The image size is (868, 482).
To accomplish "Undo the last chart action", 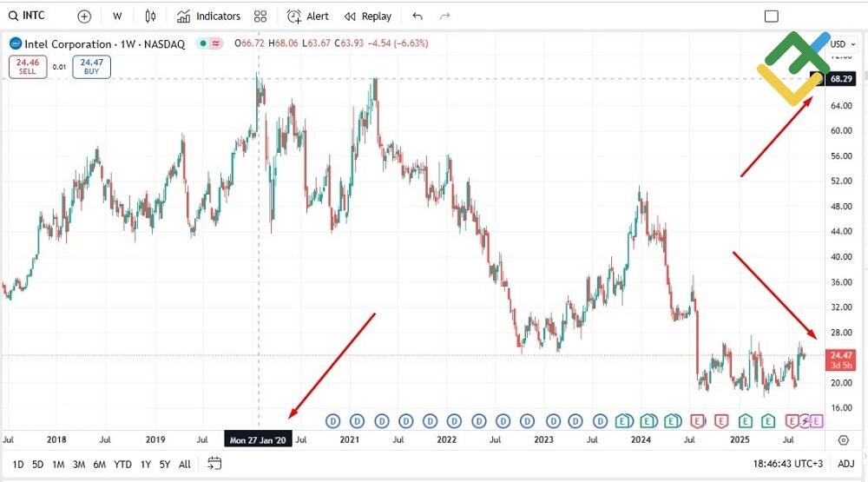I will pos(418,16).
